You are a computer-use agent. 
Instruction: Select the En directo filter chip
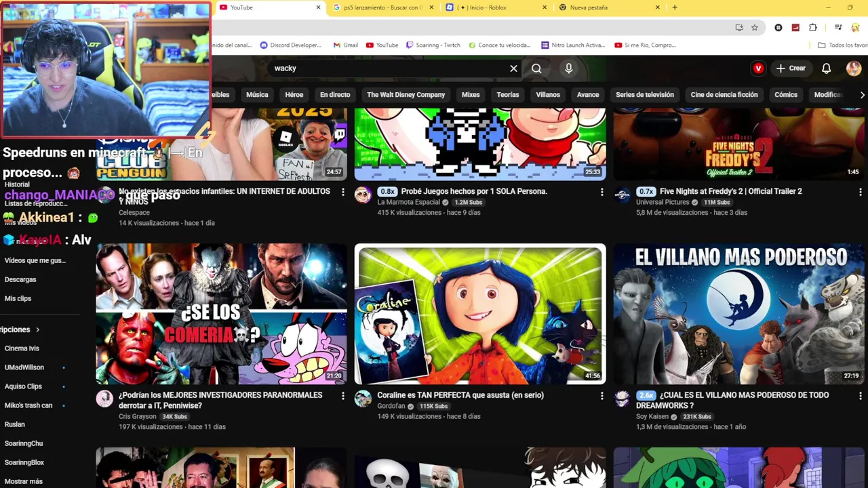tap(335, 95)
